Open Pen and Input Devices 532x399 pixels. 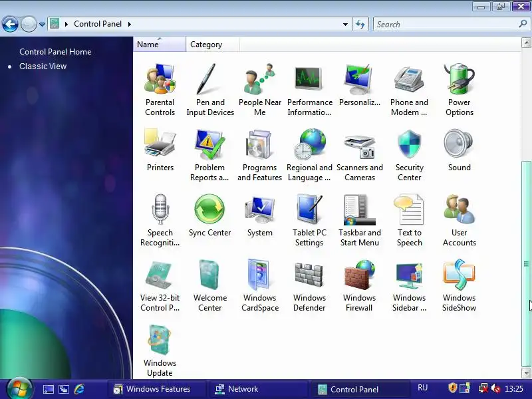pyautogui.click(x=210, y=90)
